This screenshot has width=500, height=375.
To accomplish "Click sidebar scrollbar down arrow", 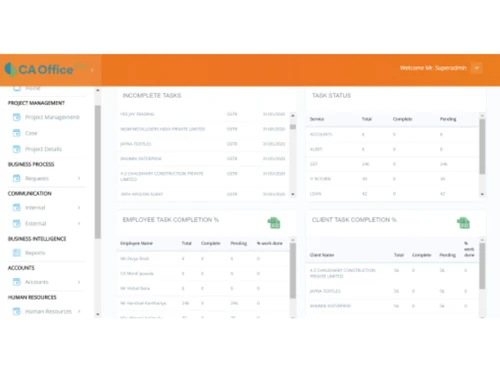I will [x=98, y=314].
